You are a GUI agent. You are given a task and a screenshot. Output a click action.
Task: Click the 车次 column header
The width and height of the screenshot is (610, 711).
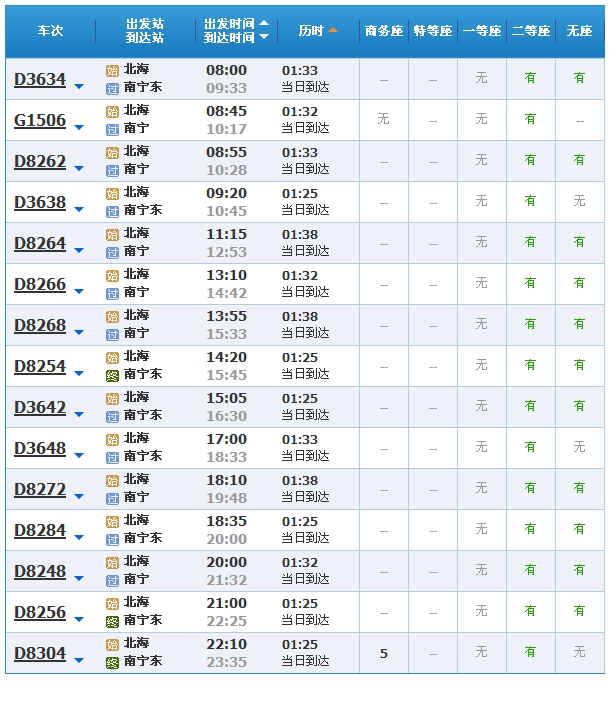pyautogui.click(x=50, y=31)
